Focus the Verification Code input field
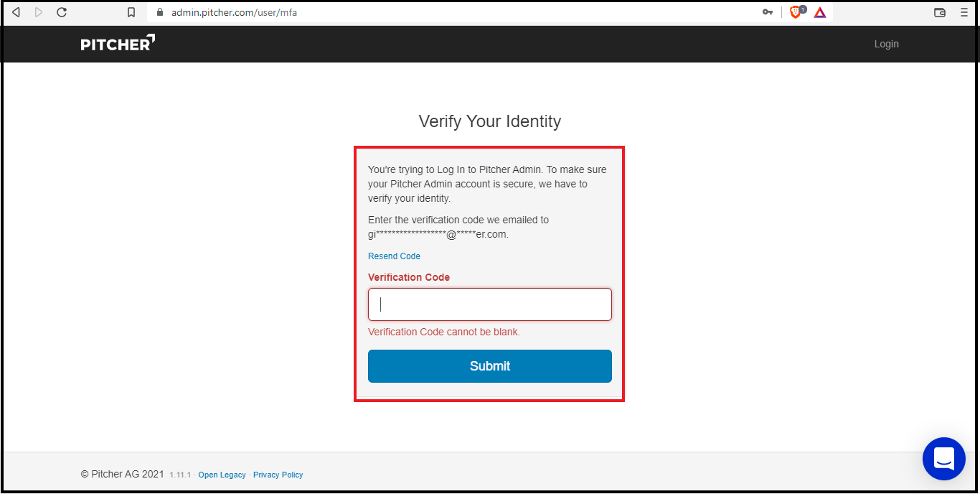980x494 pixels. [x=490, y=304]
